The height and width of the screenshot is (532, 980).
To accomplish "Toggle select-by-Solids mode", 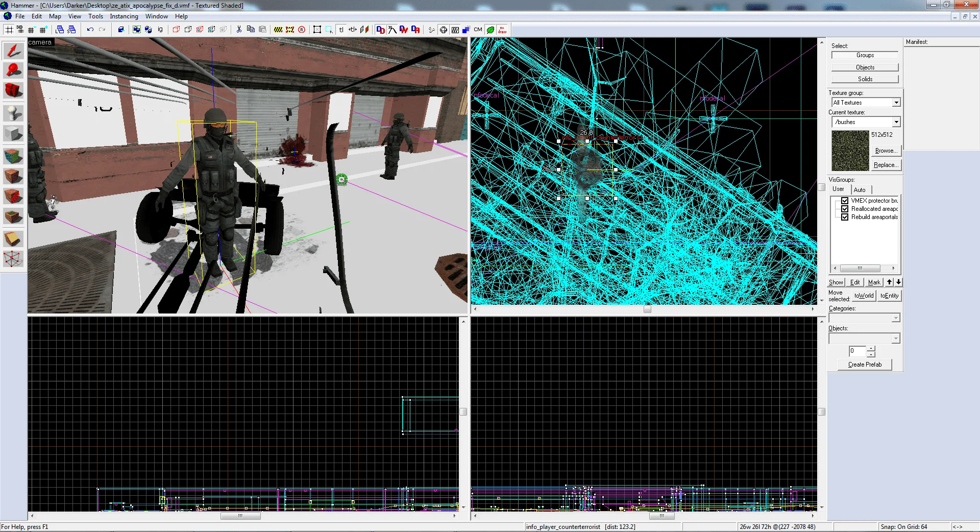I will (865, 79).
